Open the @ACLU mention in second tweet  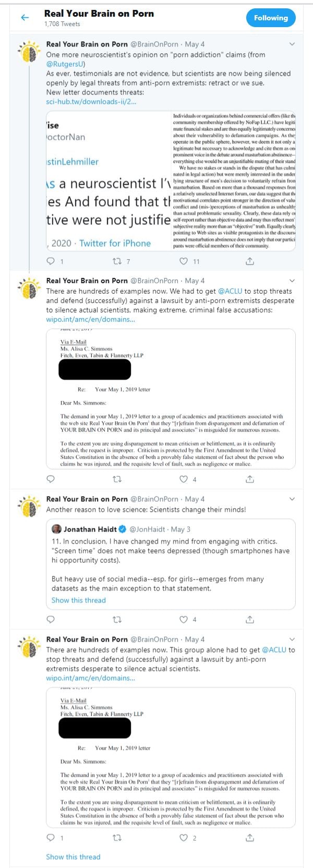229,291
